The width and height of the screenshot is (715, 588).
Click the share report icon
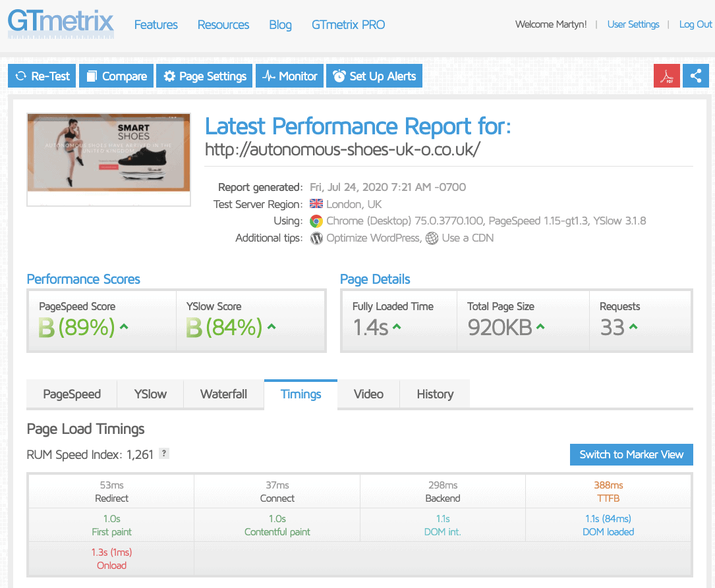pos(696,76)
